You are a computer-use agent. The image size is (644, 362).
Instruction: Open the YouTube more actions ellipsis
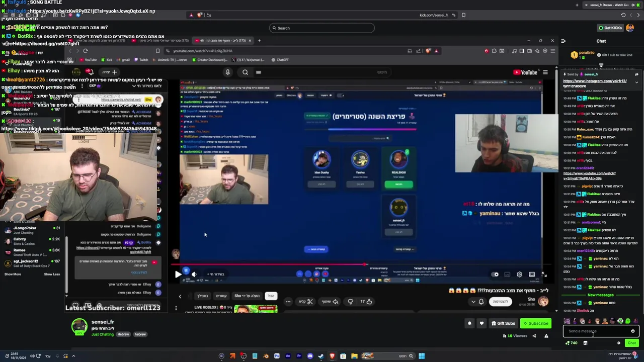coord(288,302)
